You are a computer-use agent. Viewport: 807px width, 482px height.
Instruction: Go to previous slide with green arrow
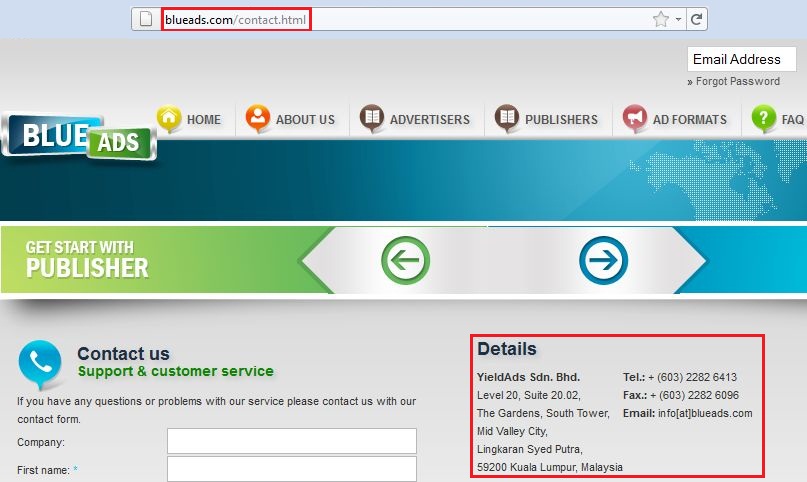pyautogui.click(x=406, y=260)
